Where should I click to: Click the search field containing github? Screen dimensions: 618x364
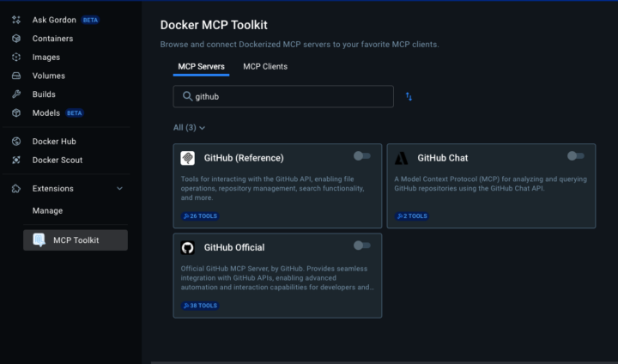(x=283, y=96)
